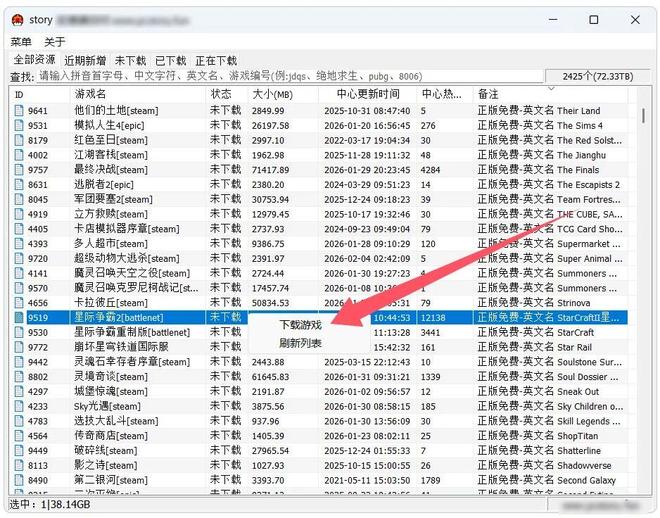The width and height of the screenshot is (660, 518).
Task: Select the 卡拉彼丘[steam] game name
Action: click(111, 303)
